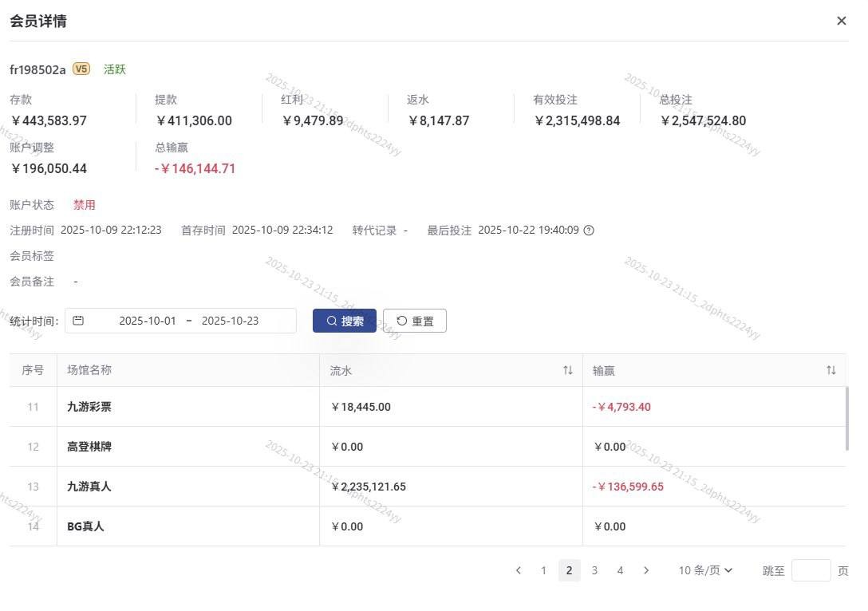Click end date 2025-10-23 field
Image resolution: width=868 pixels, height=611 pixels.
[230, 321]
